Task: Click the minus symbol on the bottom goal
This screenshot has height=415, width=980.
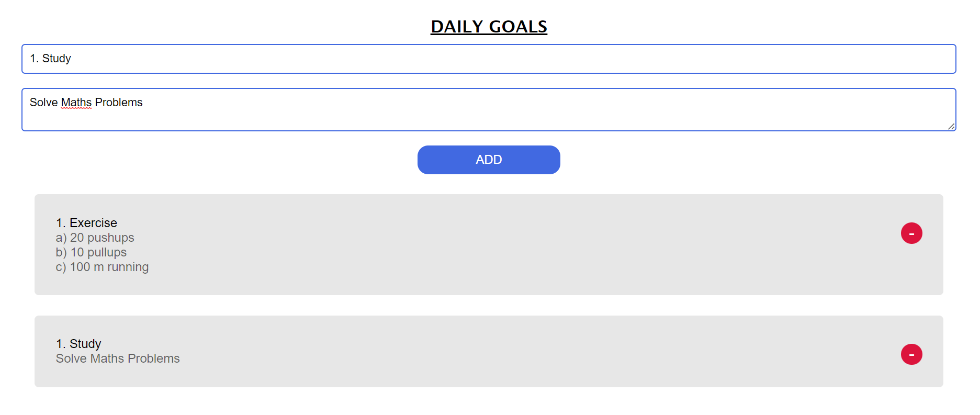Action: pos(911,354)
